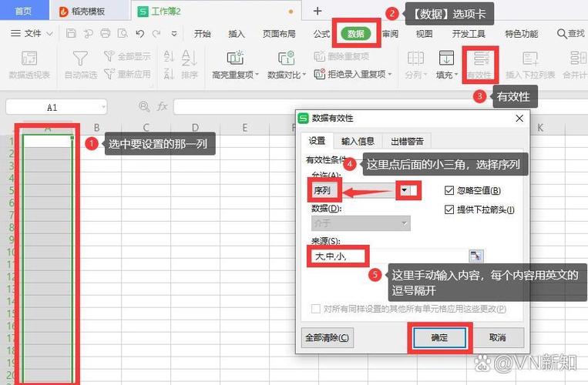Click 全部显示 show all filter button

(x=127, y=56)
